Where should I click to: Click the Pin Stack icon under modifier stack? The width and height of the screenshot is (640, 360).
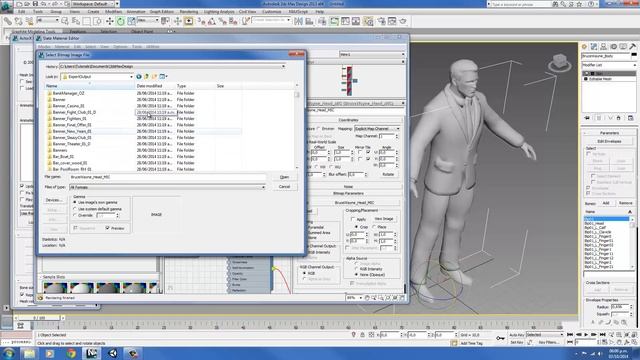tap(587, 118)
